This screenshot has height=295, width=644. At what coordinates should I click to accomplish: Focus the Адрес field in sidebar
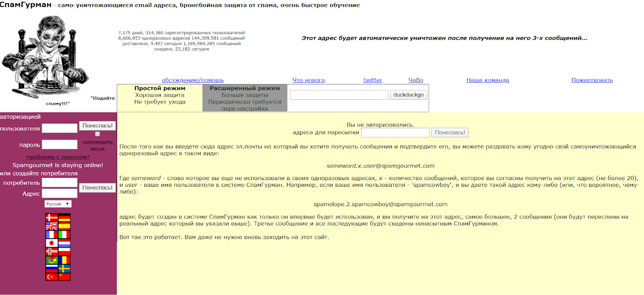60,193
